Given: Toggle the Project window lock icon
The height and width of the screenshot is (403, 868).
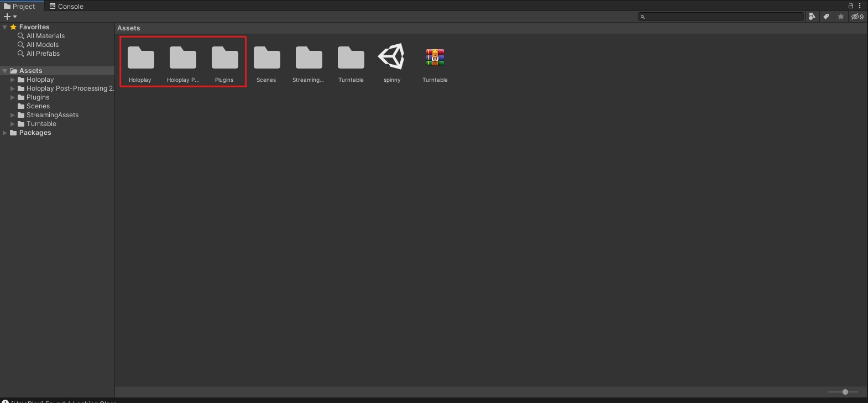Looking at the screenshot, I should click(x=851, y=6).
